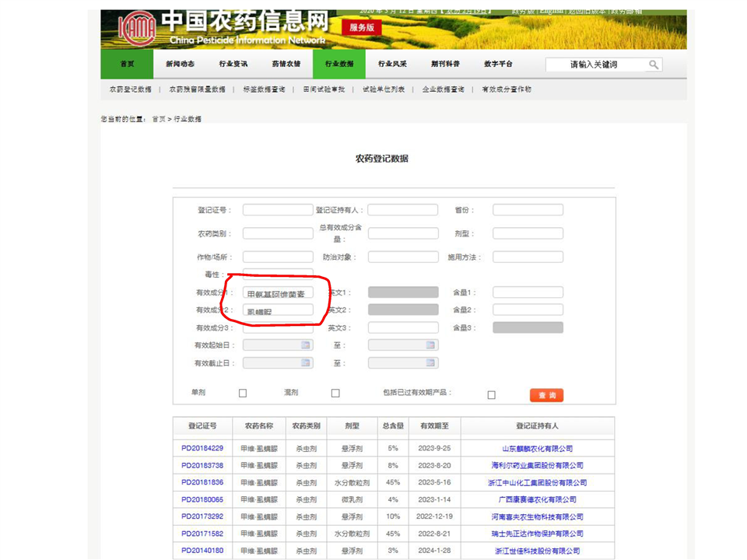Open registration PD20181836

202,482
